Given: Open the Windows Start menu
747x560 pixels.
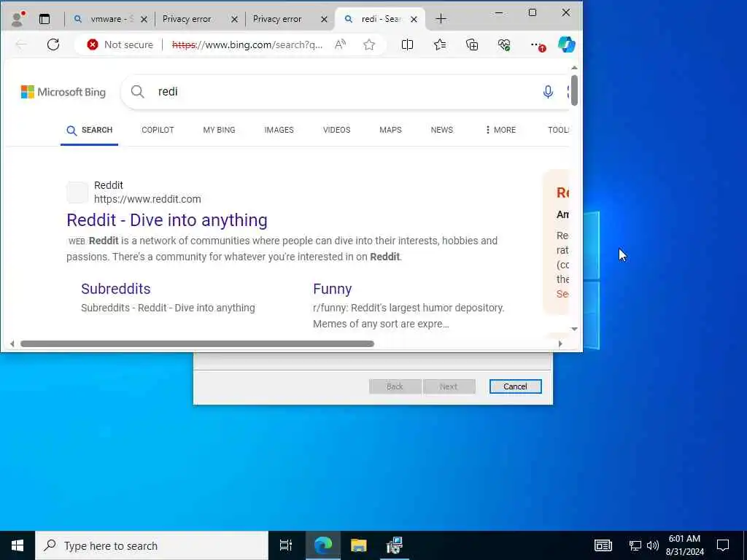Looking at the screenshot, I should tap(18, 545).
